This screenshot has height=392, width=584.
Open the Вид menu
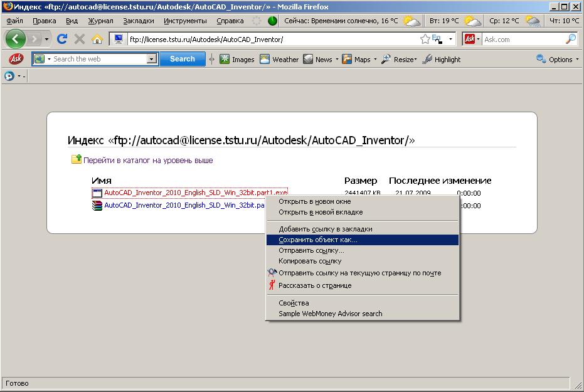(x=72, y=21)
